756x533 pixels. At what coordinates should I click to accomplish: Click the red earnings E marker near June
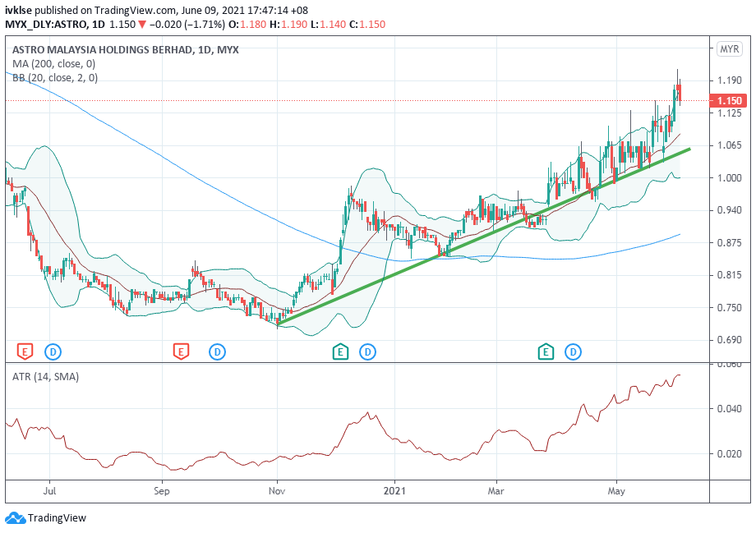click(25, 352)
